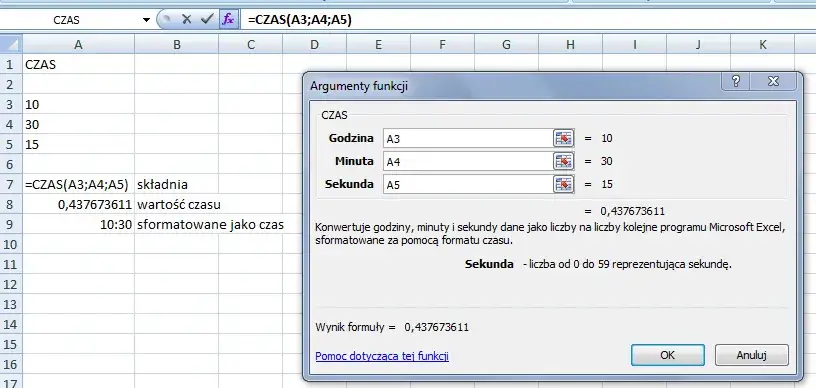Click the Minuta input field containing A4
The image size is (816, 388).
click(468, 161)
